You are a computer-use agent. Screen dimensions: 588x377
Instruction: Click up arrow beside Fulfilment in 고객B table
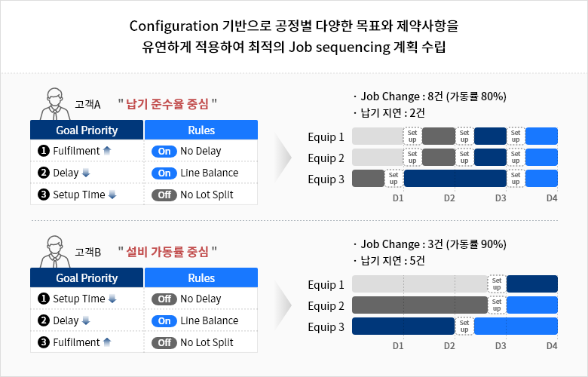pos(107,342)
